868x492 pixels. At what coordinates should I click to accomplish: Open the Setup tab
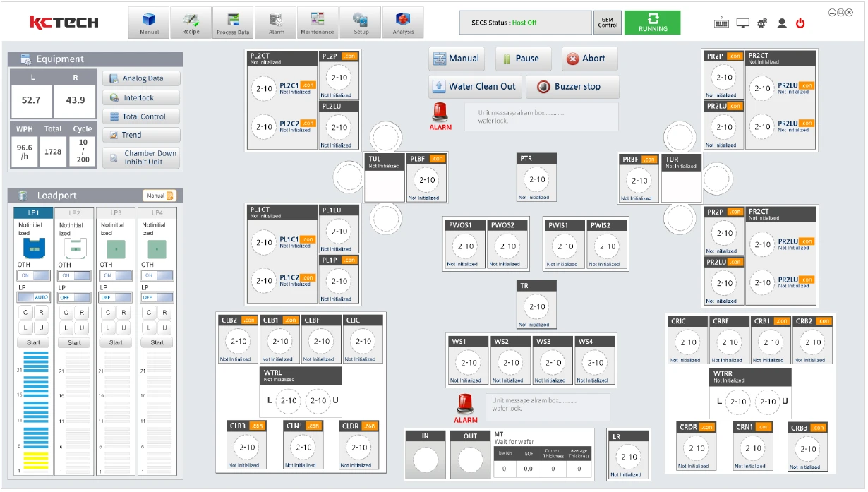361,23
